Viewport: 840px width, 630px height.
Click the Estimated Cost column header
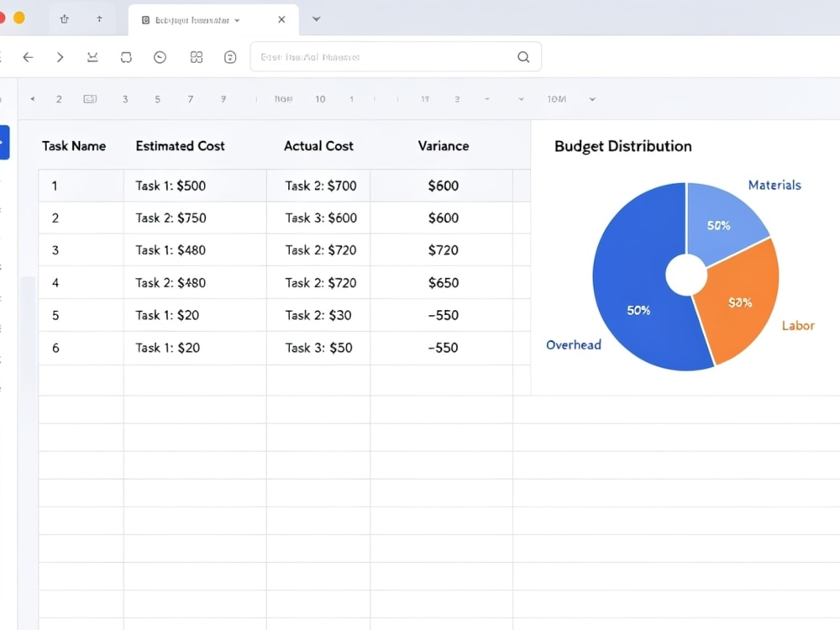coord(180,145)
